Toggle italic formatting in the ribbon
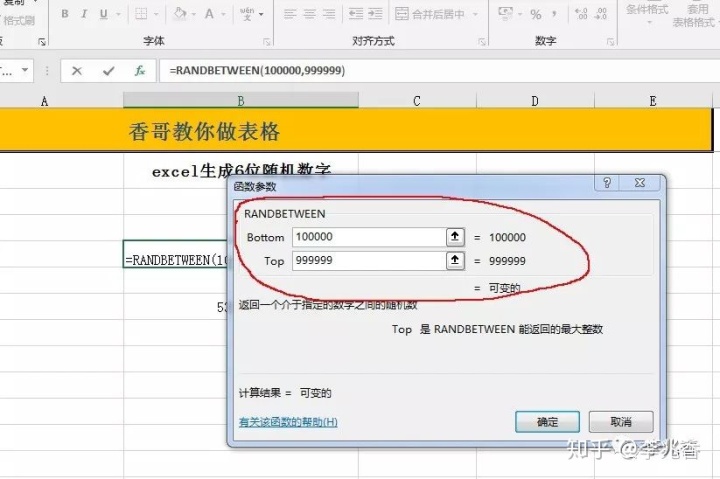This screenshot has width=720, height=479. pyautogui.click(x=84, y=14)
